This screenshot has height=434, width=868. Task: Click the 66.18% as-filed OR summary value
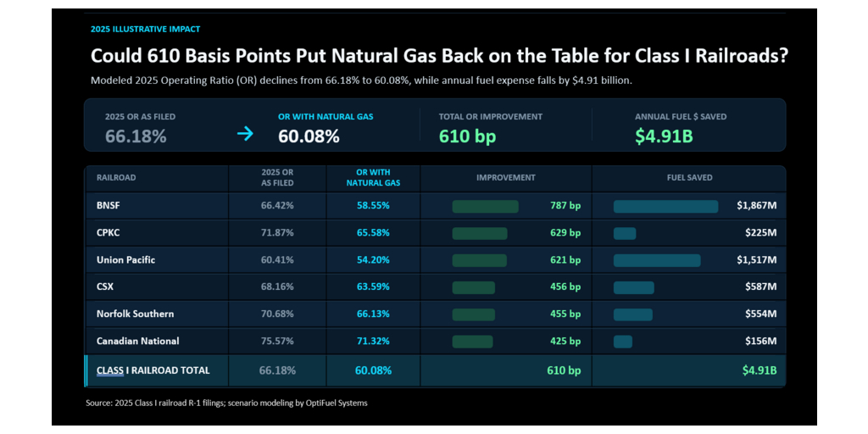click(x=136, y=136)
